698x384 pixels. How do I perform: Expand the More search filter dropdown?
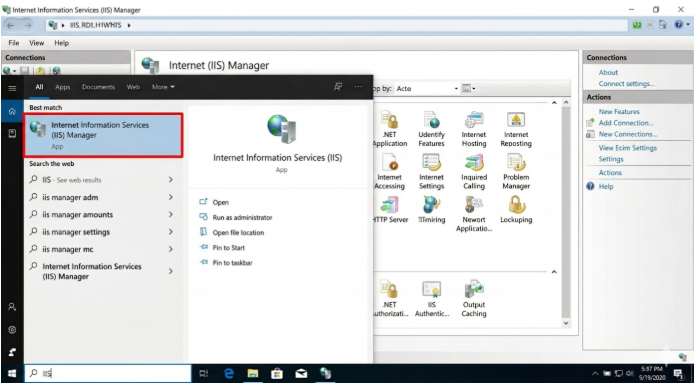coord(163,87)
